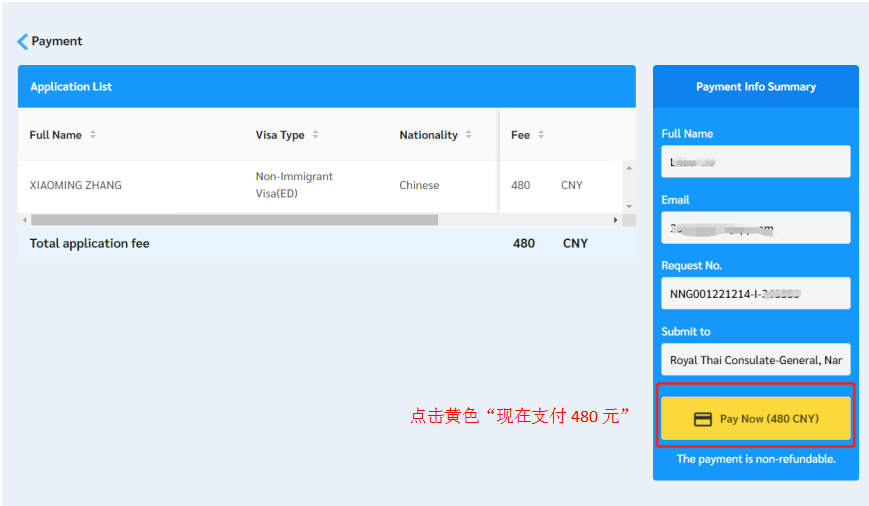Click the Request No. input field
The image size is (869, 506).
pyautogui.click(x=755, y=293)
